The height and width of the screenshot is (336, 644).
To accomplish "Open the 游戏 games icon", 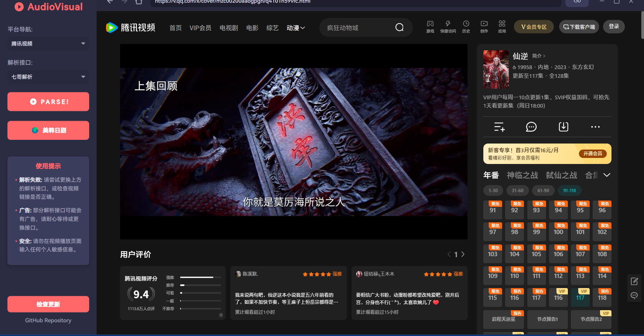I will [430, 26].
